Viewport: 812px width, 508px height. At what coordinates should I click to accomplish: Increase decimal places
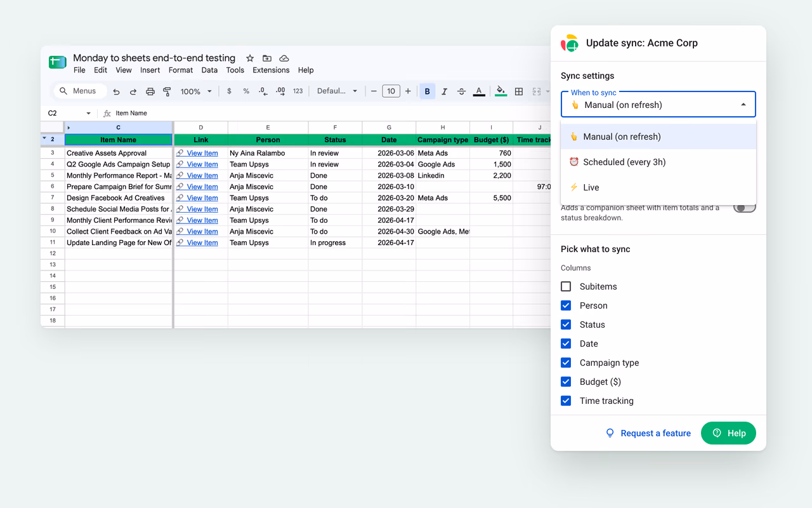280,91
